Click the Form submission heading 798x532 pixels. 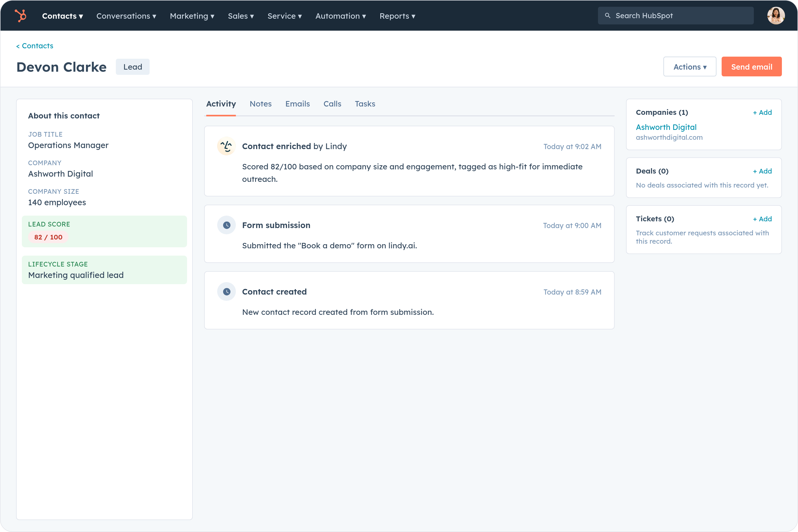pyautogui.click(x=276, y=225)
